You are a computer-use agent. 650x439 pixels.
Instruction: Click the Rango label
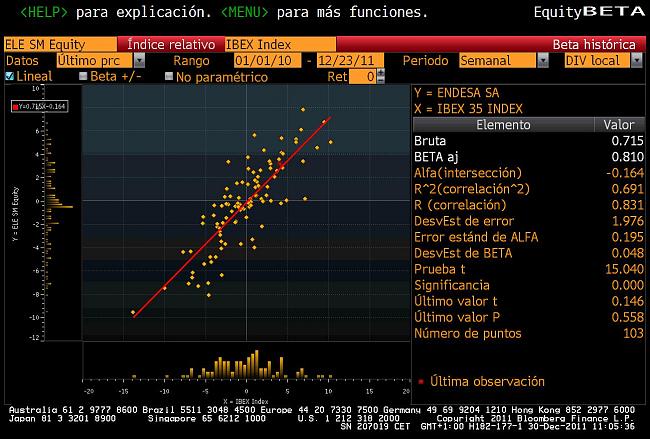(x=192, y=61)
